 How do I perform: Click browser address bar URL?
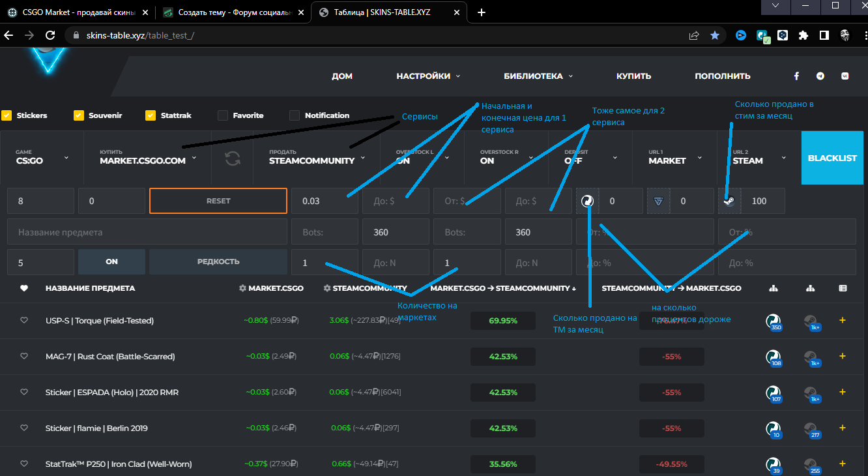click(140, 36)
